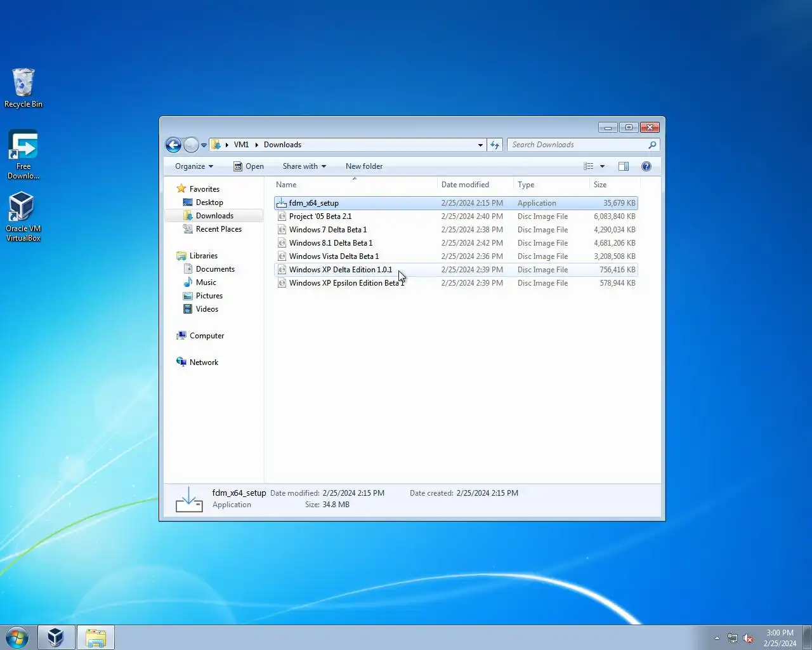Sort by the Type column header
812x650 pixels.
point(552,185)
